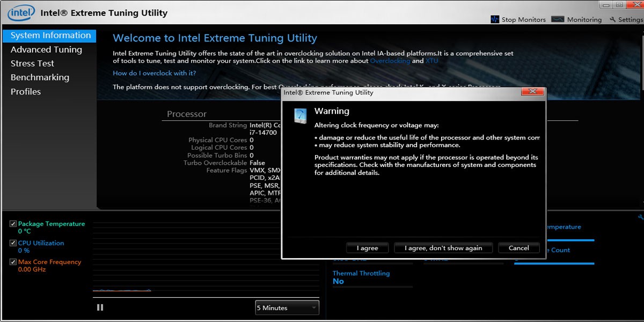Minimize the Intel Extreme Tuning Utility window
The image size is (644, 322).
coord(606,5)
